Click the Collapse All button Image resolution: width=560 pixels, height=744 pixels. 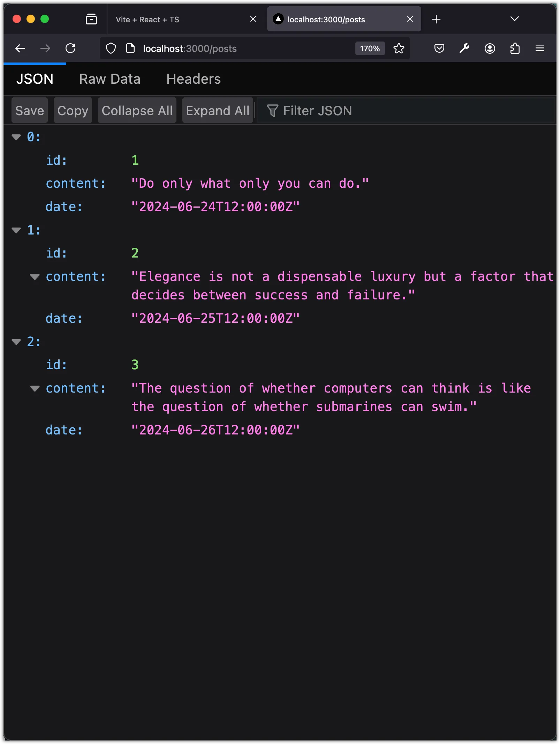point(137,111)
